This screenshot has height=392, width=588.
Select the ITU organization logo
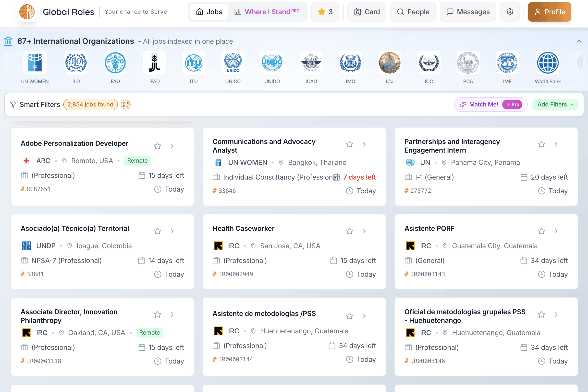(x=194, y=63)
